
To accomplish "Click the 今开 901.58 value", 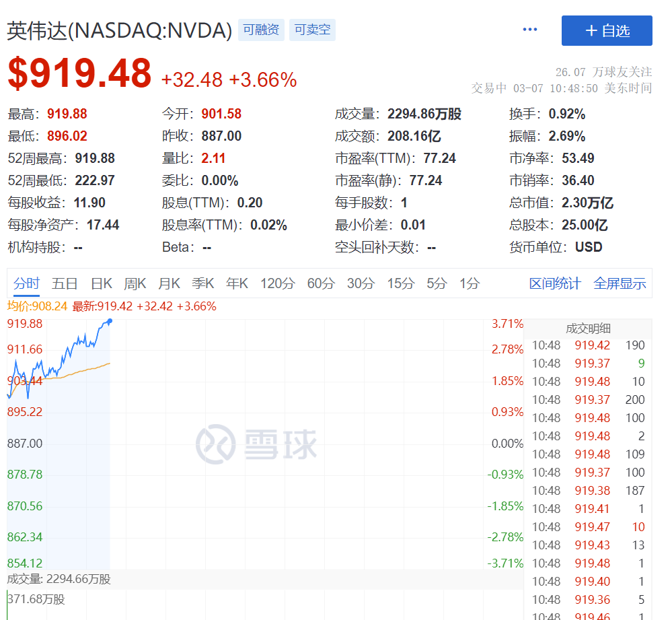I will [221, 114].
